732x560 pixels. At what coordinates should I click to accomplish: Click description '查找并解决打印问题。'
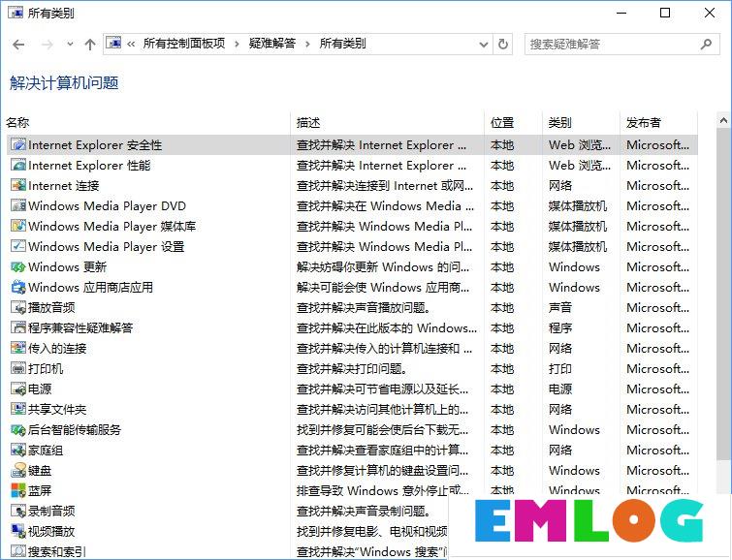(352, 369)
